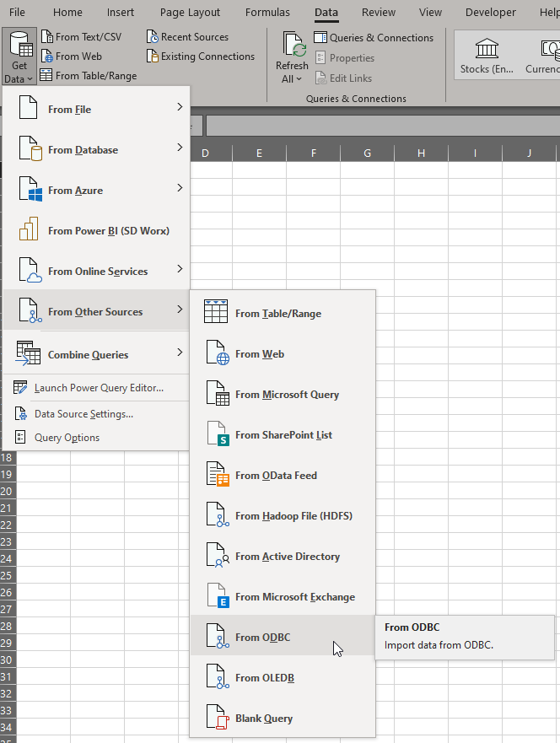This screenshot has width=560, height=743.
Task: Switch to the Developer tab
Action: pos(490,13)
